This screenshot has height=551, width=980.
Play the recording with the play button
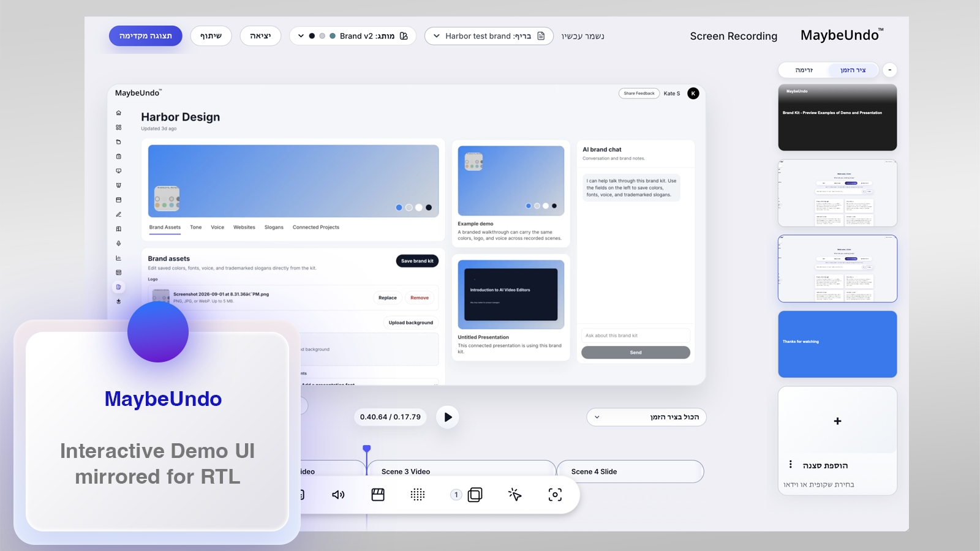pos(448,417)
